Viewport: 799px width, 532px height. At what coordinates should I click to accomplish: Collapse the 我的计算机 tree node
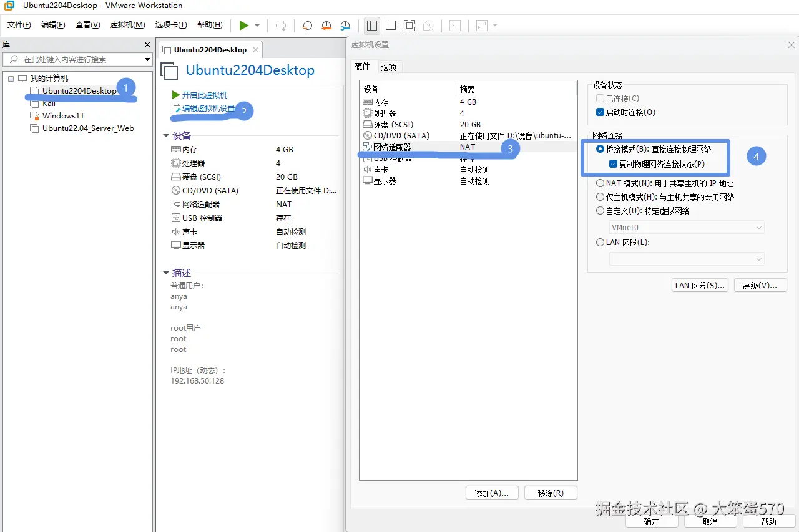coord(11,79)
